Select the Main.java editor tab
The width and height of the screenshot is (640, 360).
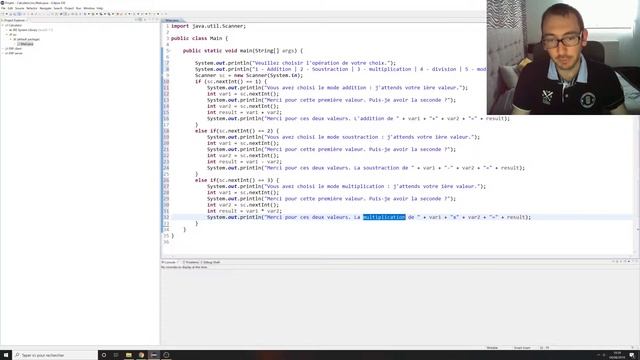coord(172,20)
